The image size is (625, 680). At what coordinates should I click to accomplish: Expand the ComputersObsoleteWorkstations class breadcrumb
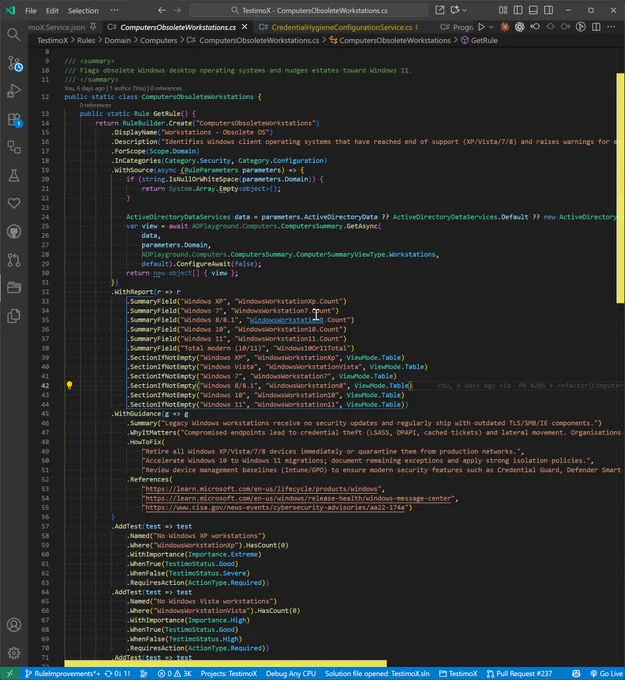pyautogui.click(x=390, y=40)
